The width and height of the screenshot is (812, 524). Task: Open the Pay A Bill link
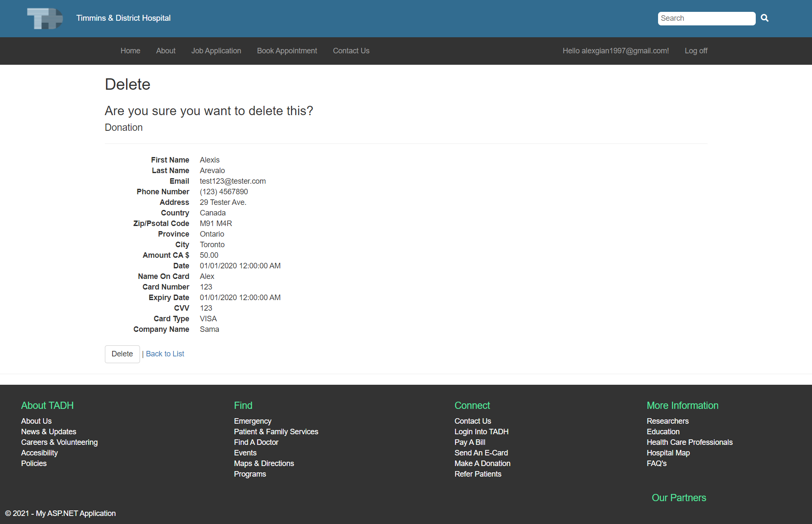tap(469, 442)
